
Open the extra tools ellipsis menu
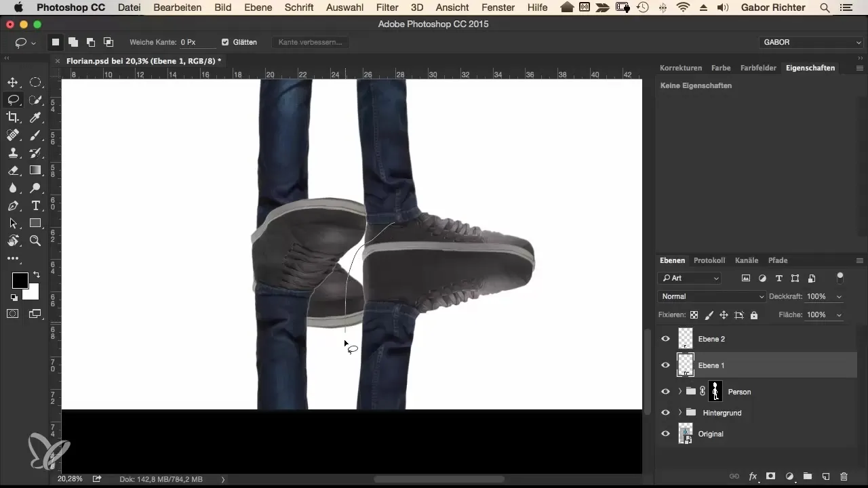pos(13,258)
